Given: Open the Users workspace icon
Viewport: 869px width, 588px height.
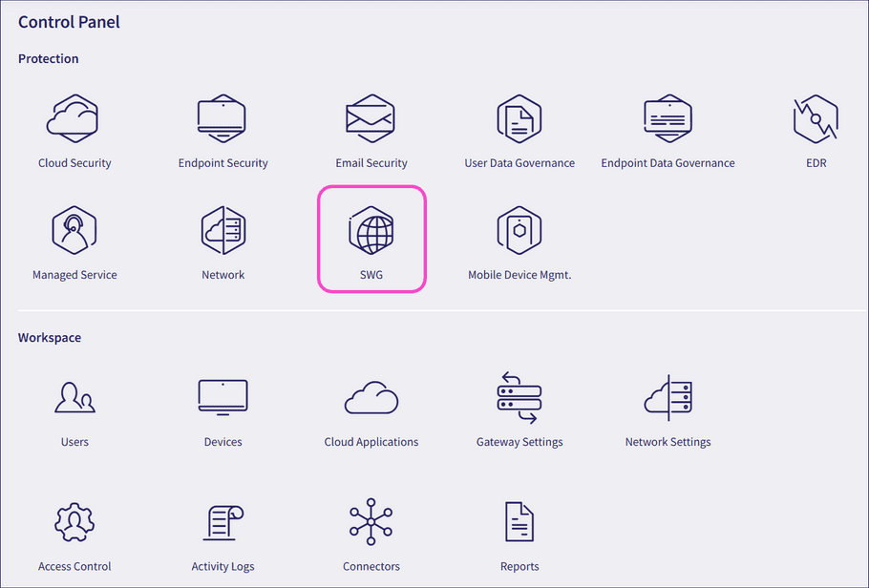Looking at the screenshot, I should coord(74,397).
